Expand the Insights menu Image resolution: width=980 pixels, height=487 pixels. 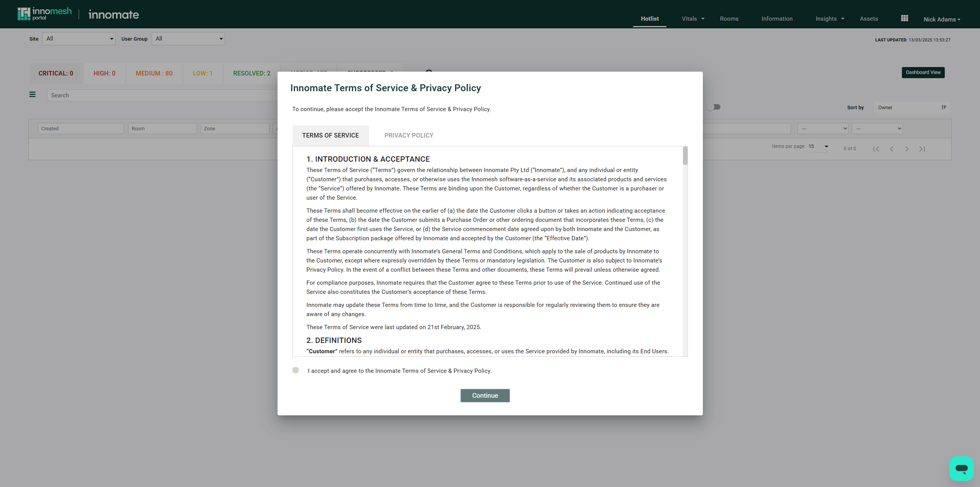(830, 19)
